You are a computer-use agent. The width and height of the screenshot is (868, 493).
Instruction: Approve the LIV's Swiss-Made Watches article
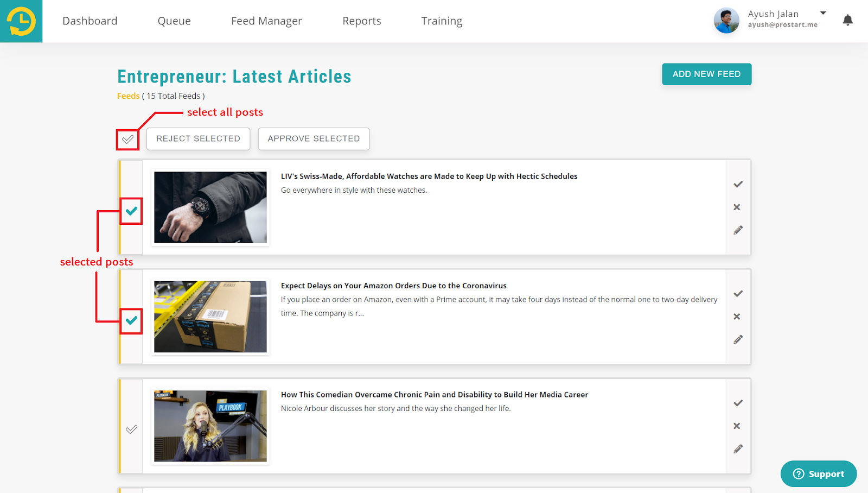[x=738, y=184]
